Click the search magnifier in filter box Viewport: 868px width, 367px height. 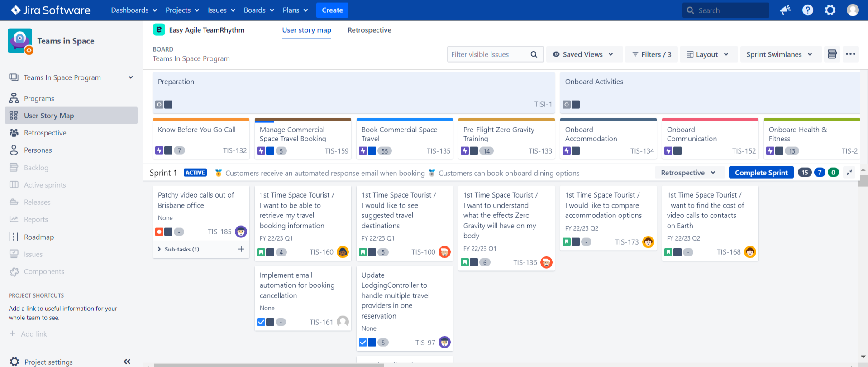coord(534,54)
